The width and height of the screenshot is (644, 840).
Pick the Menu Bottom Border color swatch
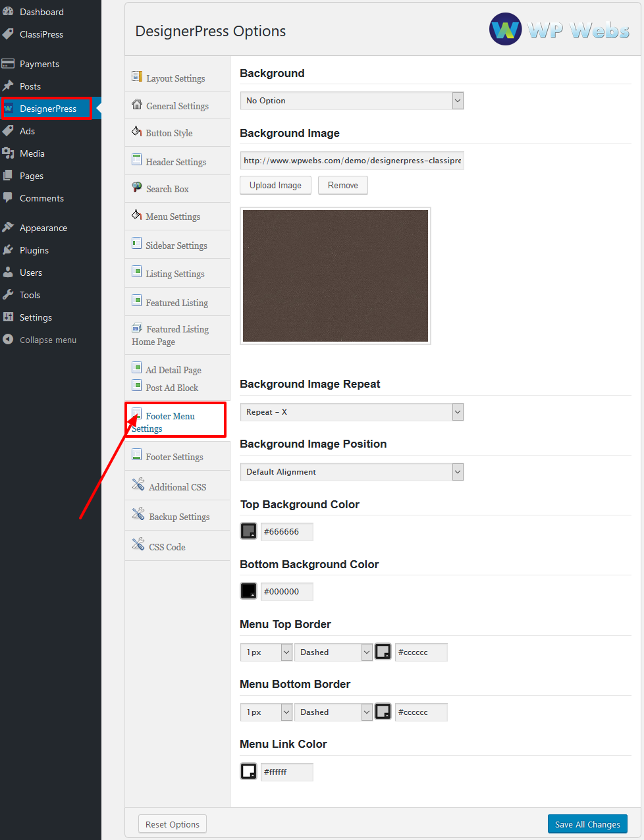point(383,712)
